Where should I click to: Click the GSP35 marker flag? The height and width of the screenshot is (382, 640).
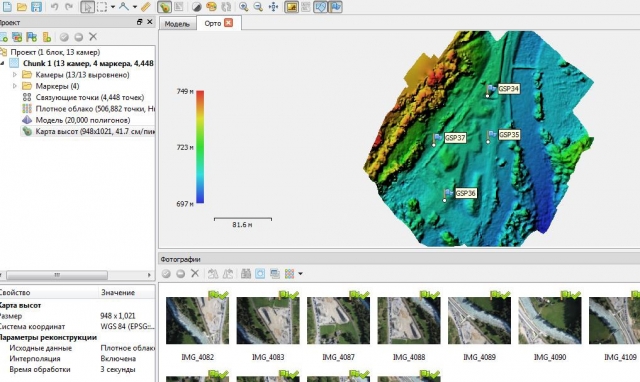tap(492, 134)
